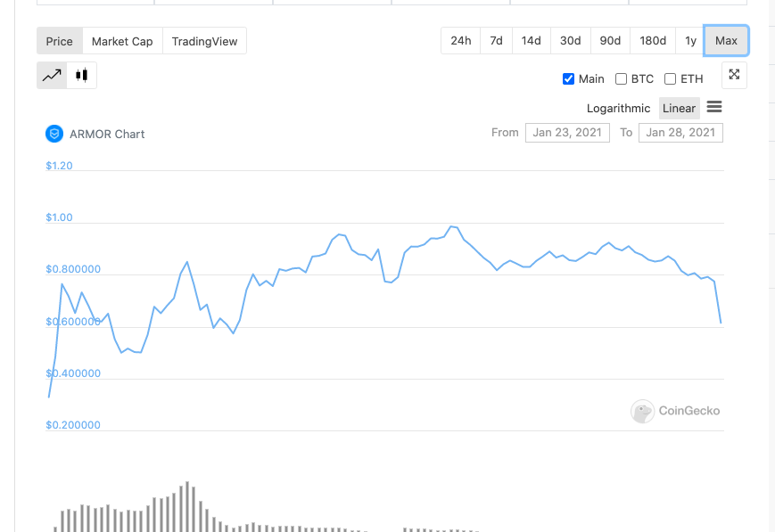Set chart range to 7d
The height and width of the screenshot is (532, 775).
[x=496, y=41]
